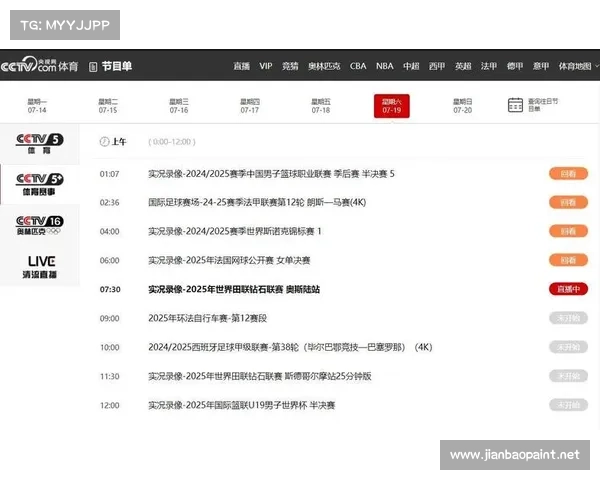Open the 法国网球公开赛 女单决赛 title
This screenshot has height=480, width=600.
coord(229,260)
